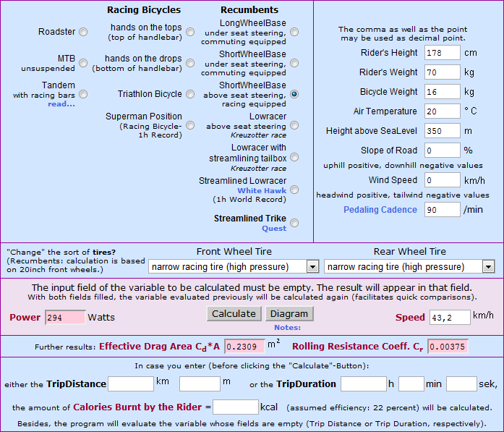Click the Bicycle Weight field
The image size is (504, 432).
pos(443,92)
